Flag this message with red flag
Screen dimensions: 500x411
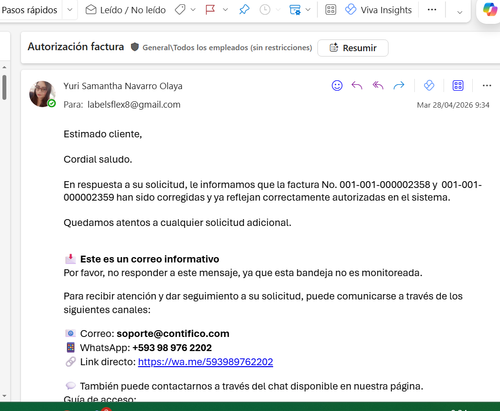pyautogui.click(x=210, y=10)
